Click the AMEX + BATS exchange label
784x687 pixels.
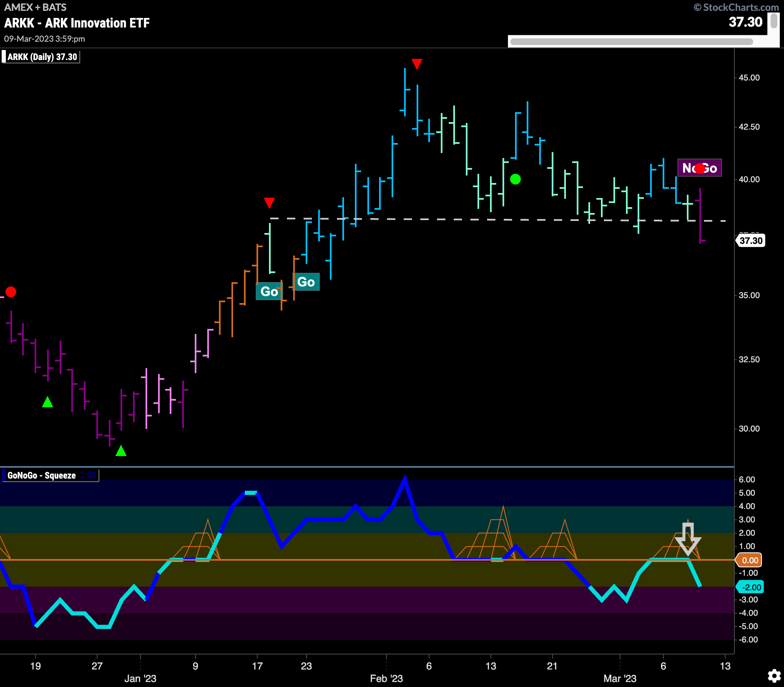[x=35, y=7]
